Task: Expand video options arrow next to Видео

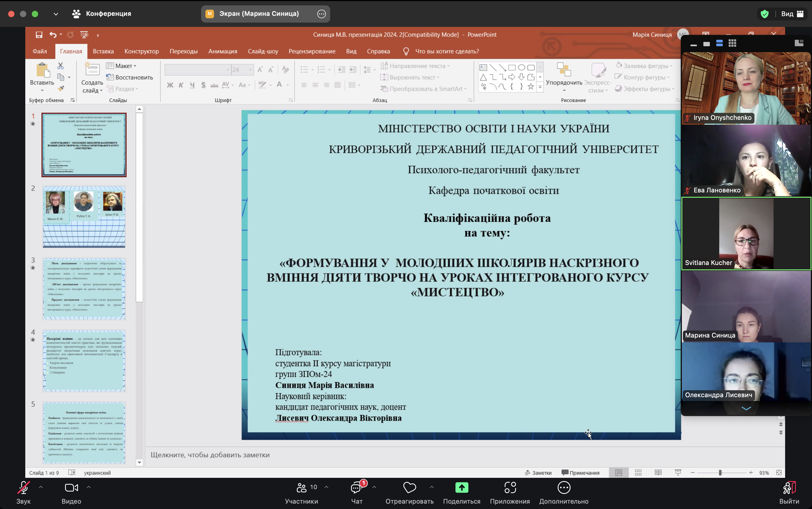Action: pos(88,487)
